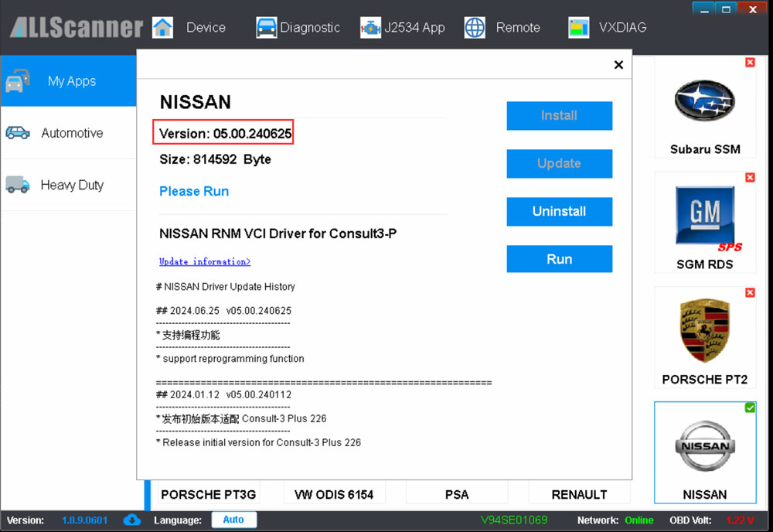Screen dimensions: 773x532
Task: Open the PORSCHE PT2 app tile
Action: coord(704,337)
